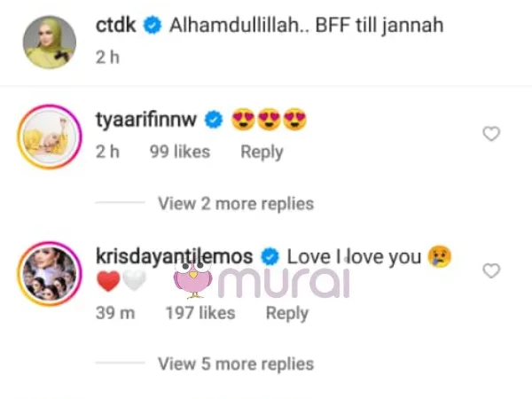
Task: Reply to krisdayantilemos's comment
Action: 287,313
